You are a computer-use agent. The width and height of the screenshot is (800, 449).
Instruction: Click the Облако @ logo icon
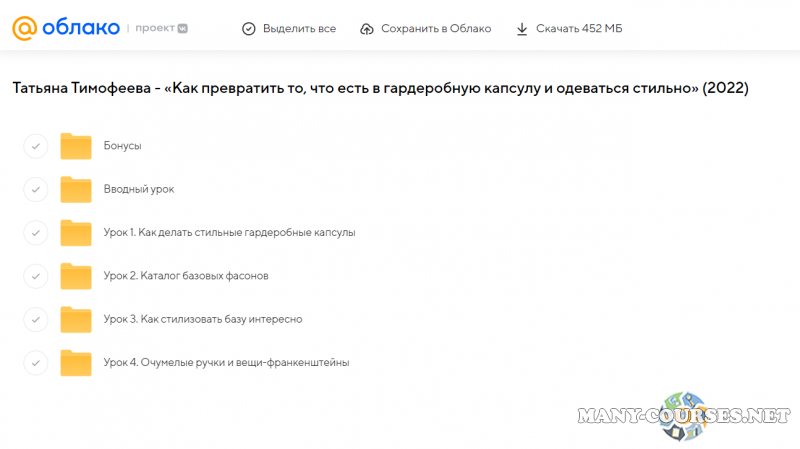[25, 28]
